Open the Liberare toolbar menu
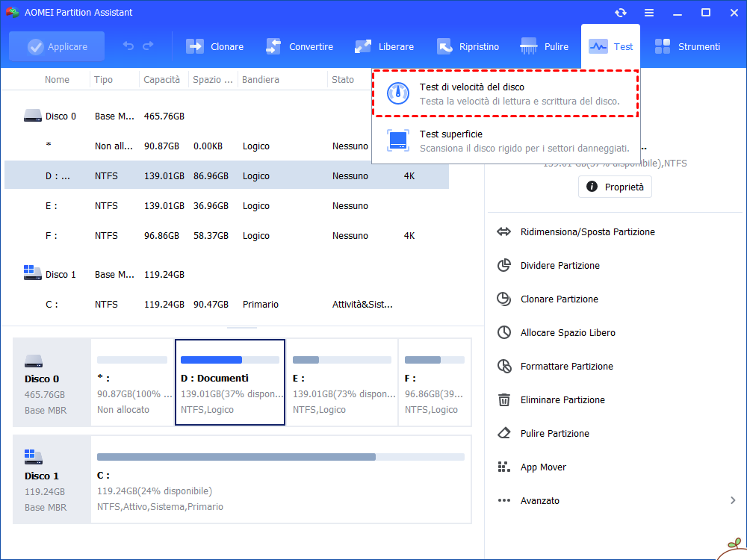 pyautogui.click(x=384, y=46)
